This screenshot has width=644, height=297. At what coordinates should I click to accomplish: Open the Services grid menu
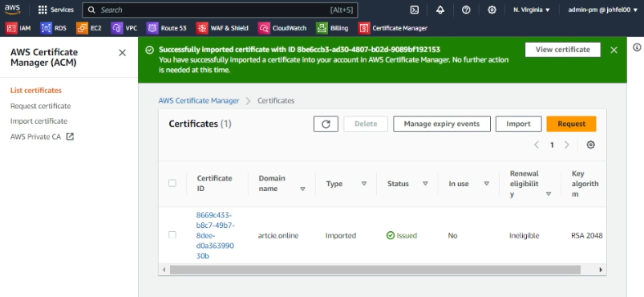tap(56, 10)
